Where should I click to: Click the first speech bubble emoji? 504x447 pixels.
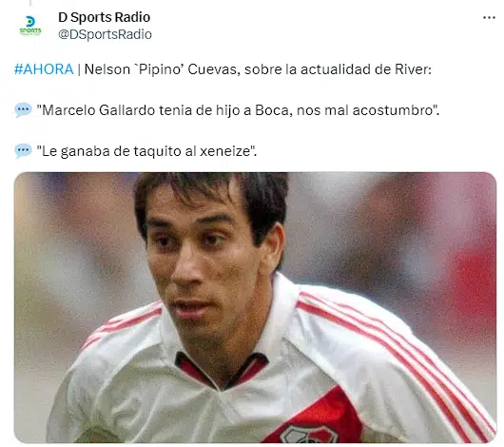(x=23, y=110)
